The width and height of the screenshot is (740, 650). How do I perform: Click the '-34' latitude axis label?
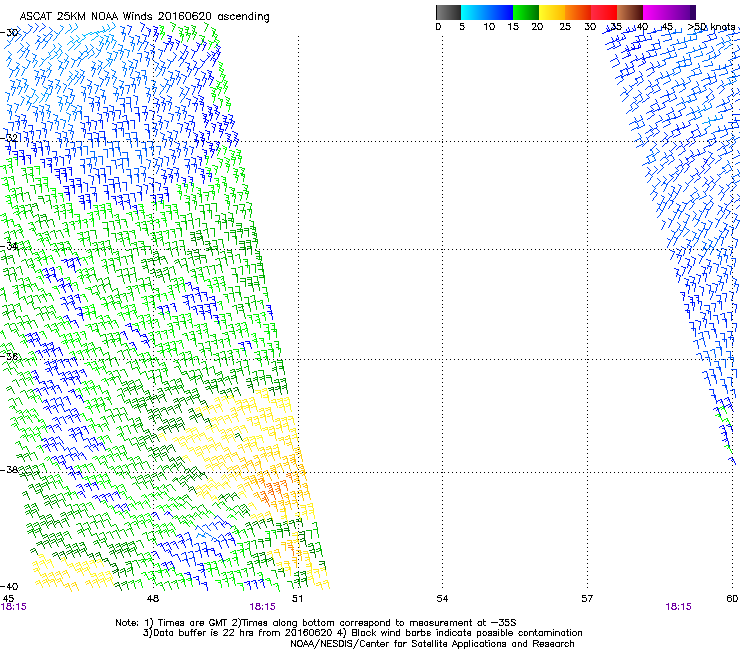pos(9,246)
